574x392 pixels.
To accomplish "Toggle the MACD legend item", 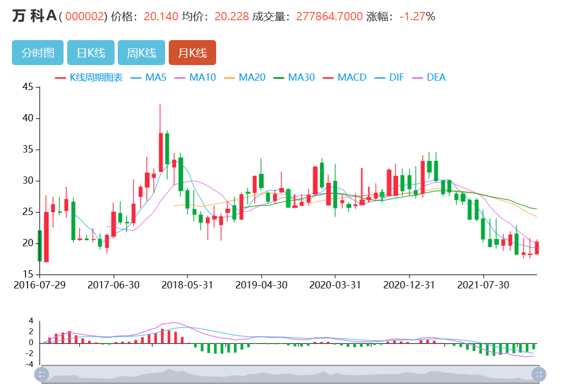I will click(x=344, y=78).
